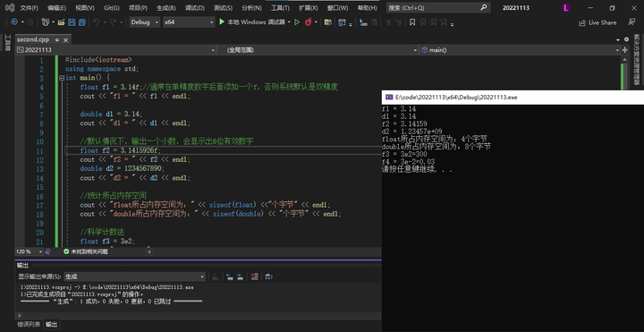Switch to the 输出 bottom tab
Screen dimensions: 644x332
[x=51, y=325]
